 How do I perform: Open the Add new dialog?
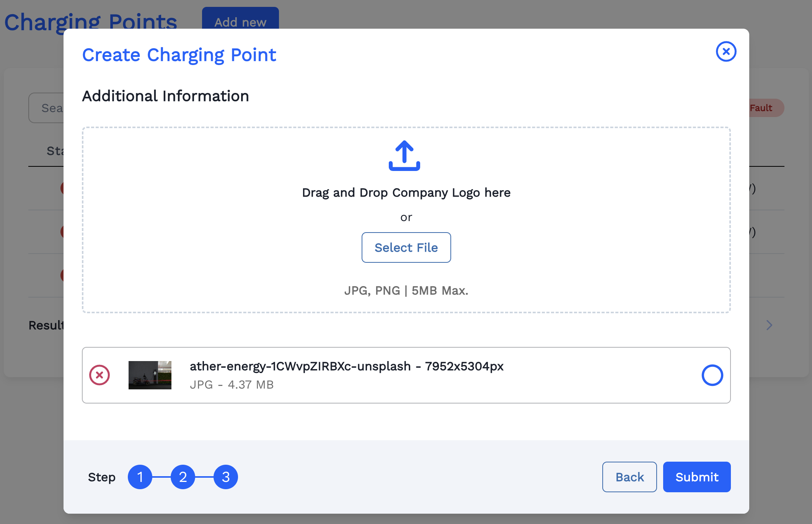(x=240, y=22)
